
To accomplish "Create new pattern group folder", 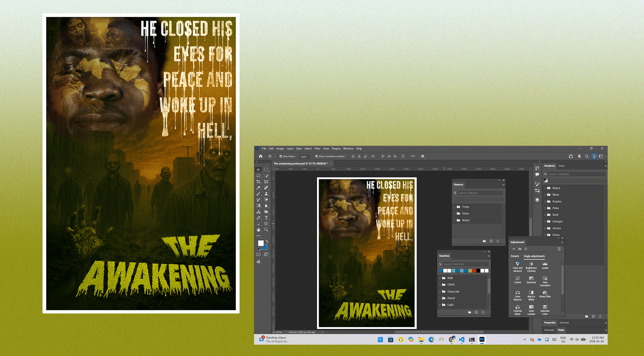I will [484, 241].
